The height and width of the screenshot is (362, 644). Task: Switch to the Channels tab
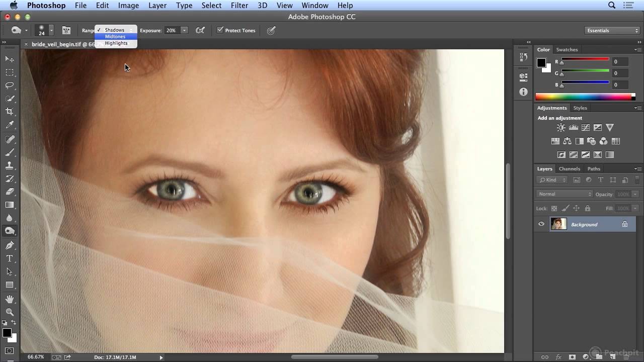pyautogui.click(x=570, y=169)
